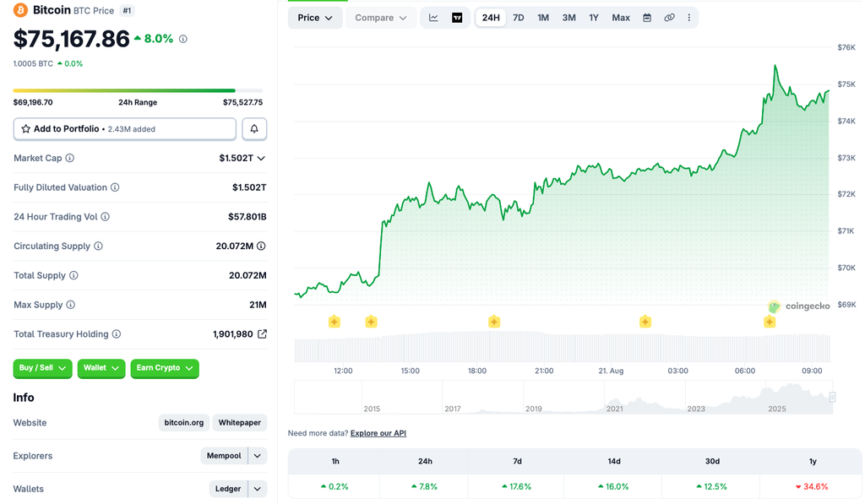The height and width of the screenshot is (504, 865).
Task: Click the 1h 0.2% change value
Action: click(x=335, y=487)
